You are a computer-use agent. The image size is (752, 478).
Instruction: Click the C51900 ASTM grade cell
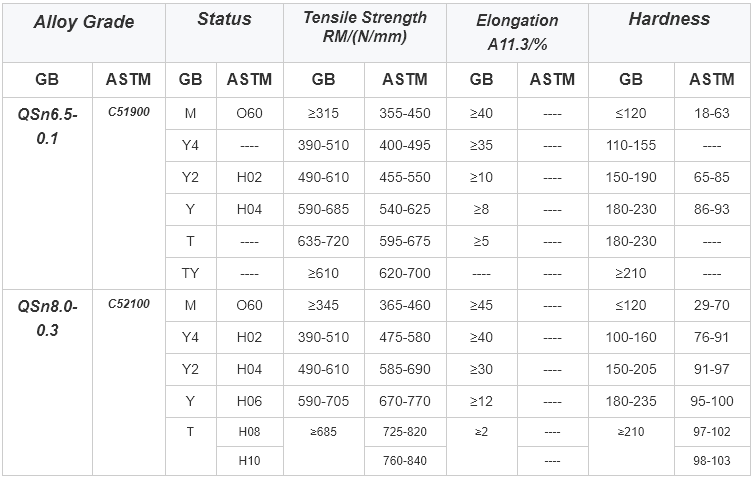pos(129,193)
